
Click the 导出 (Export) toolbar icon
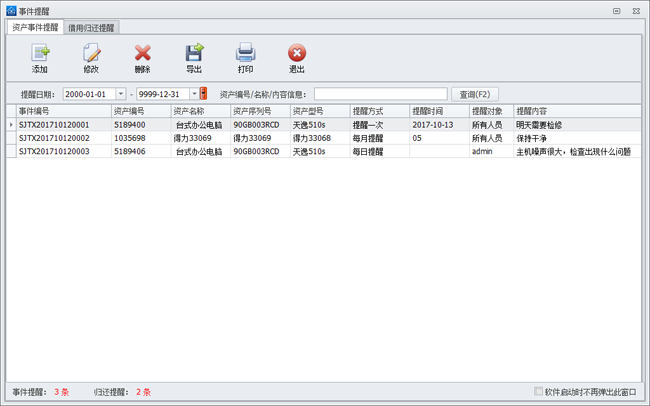pos(194,53)
